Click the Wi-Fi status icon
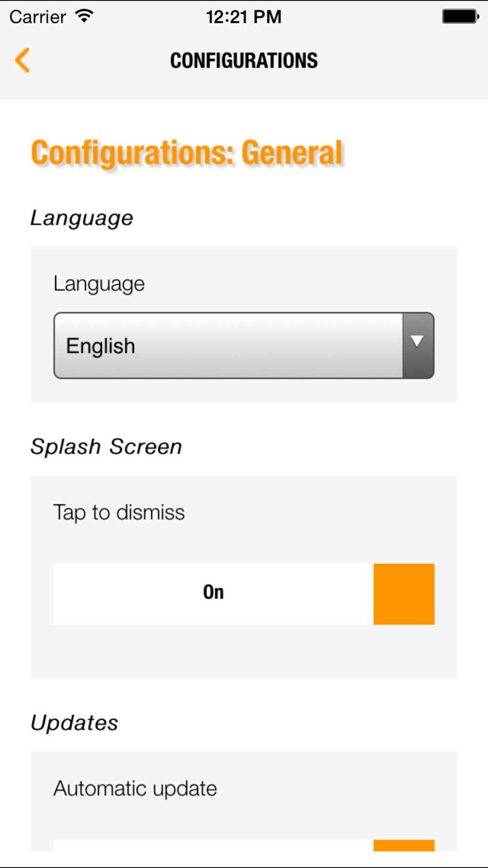 coord(84,16)
